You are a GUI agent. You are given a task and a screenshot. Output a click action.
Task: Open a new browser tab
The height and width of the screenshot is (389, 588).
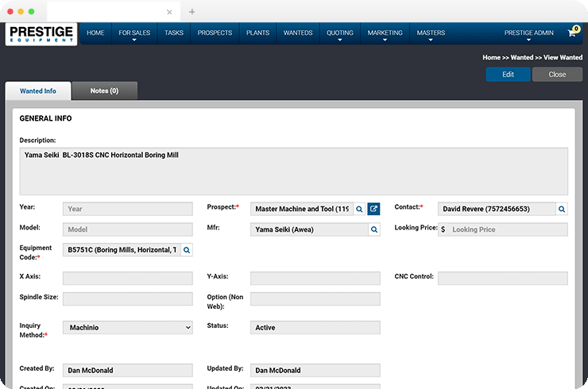click(x=192, y=12)
